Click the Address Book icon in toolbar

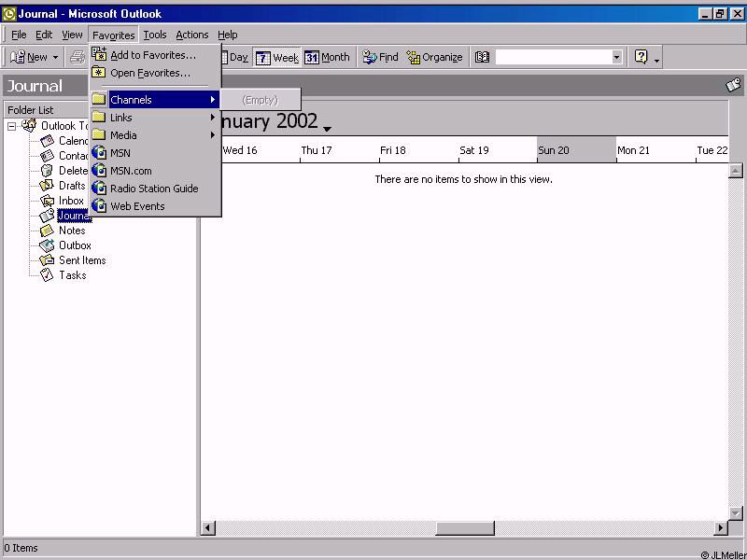click(482, 57)
